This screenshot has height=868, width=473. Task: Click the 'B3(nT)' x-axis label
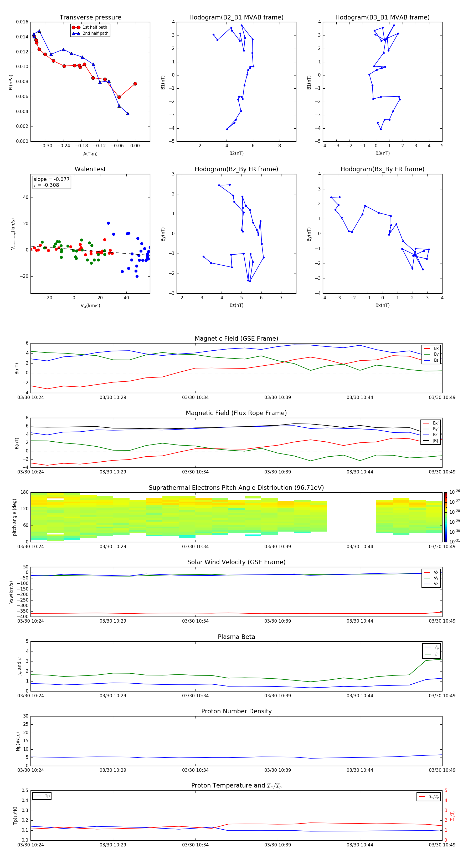point(382,153)
